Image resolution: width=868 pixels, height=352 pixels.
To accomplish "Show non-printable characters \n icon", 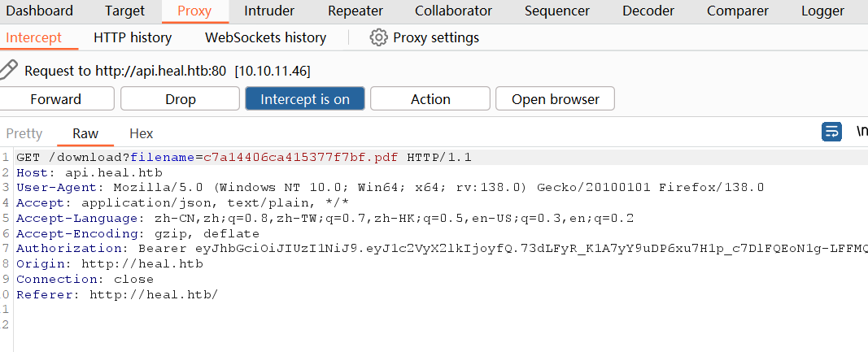I will pyautogui.click(x=861, y=132).
